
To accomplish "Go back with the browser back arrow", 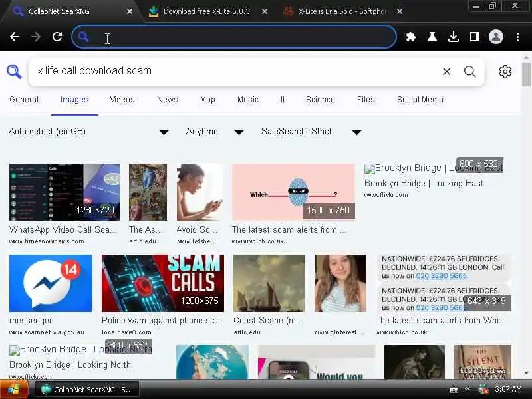I will click(x=15, y=37).
